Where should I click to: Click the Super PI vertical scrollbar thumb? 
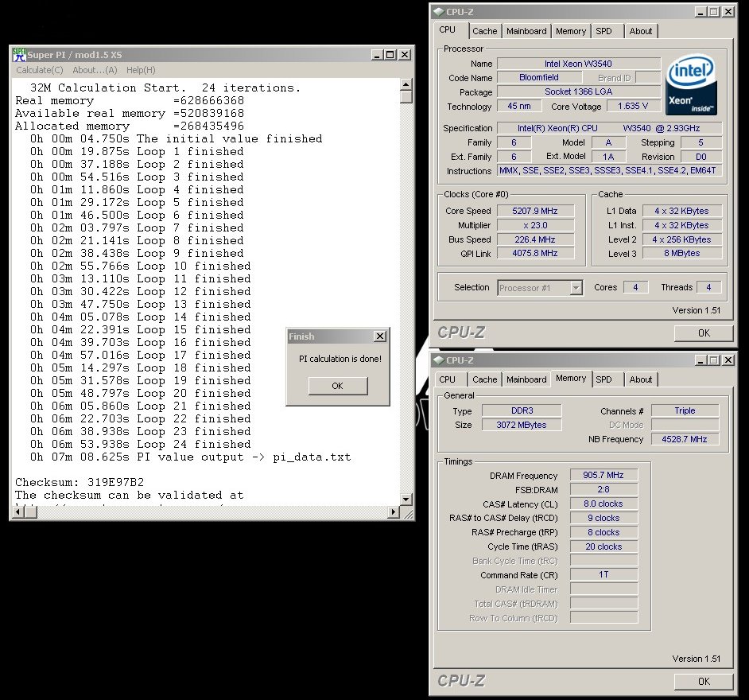tap(406, 97)
